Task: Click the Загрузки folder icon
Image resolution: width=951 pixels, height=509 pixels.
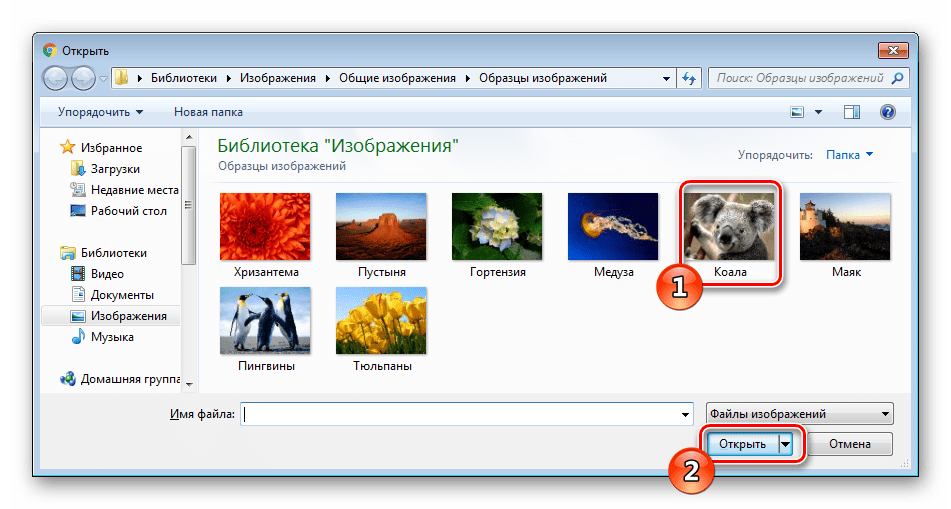Action: click(78, 168)
